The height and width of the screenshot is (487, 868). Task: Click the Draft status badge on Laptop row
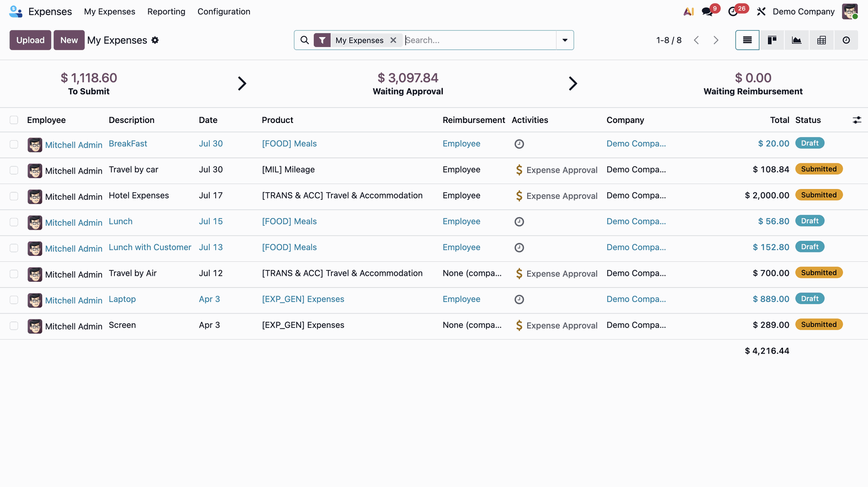point(810,299)
